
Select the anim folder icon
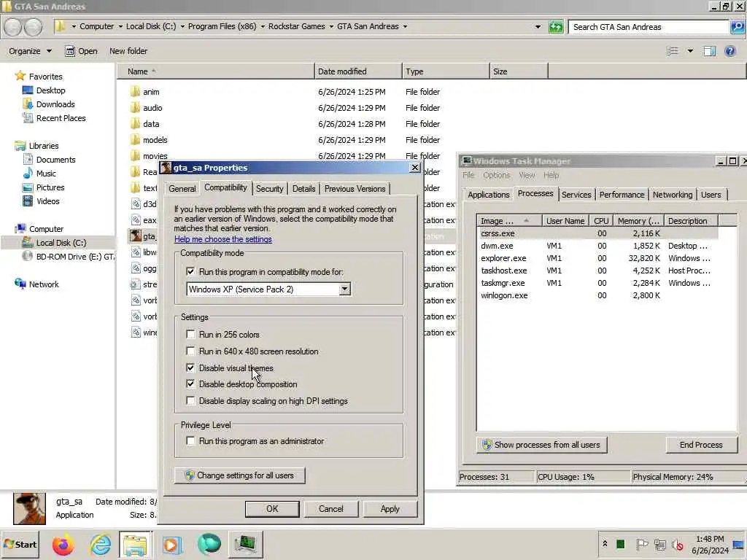coord(135,91)
